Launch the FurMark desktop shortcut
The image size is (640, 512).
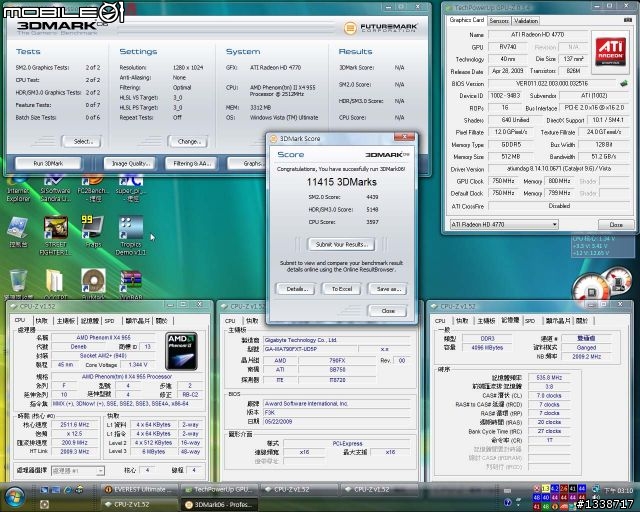click(x=93, y=283)
